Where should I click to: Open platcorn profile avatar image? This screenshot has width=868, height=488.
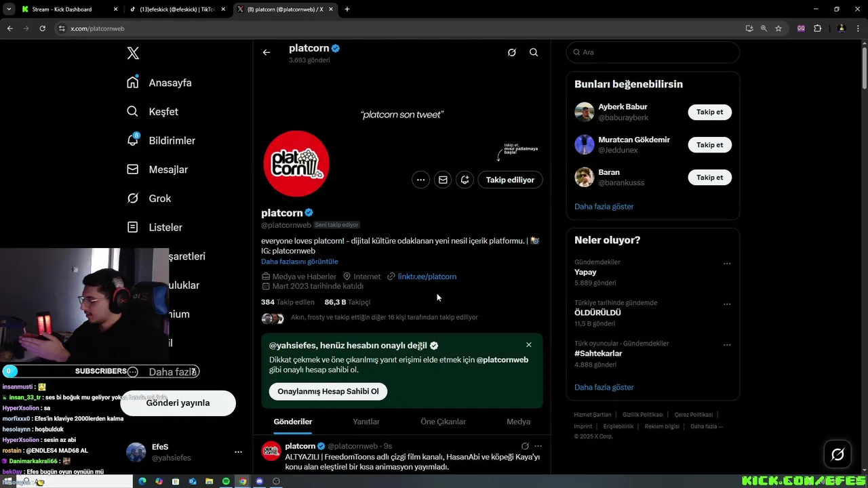pos(296,163)
